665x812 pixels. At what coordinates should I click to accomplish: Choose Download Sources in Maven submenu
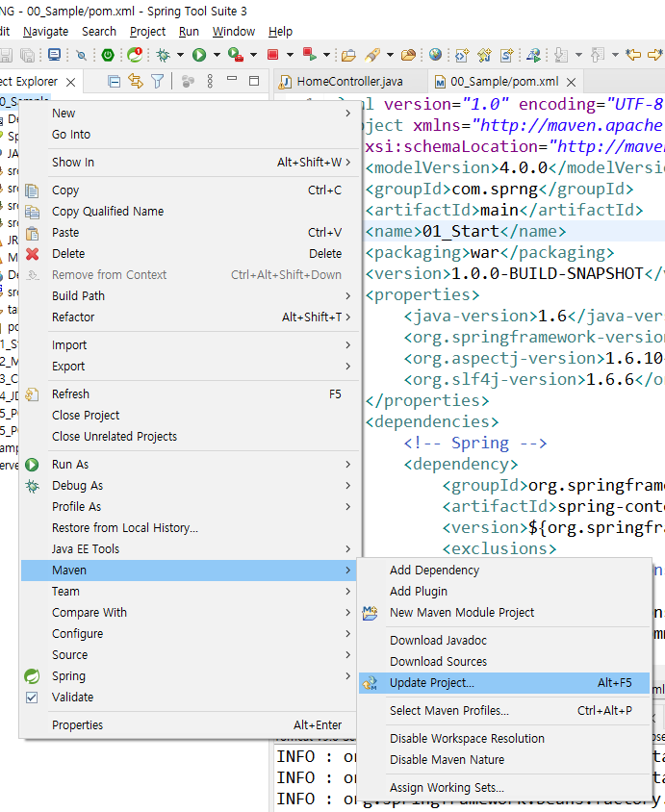click(504, 661)
